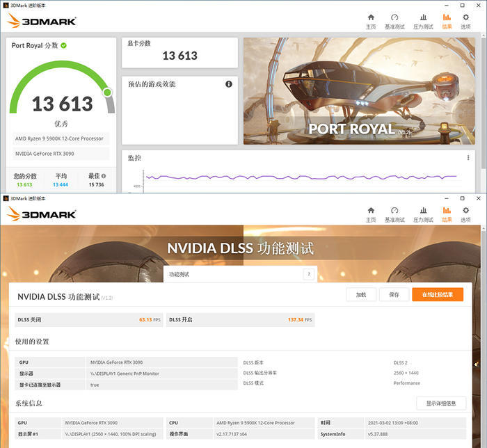
Task: Click average score 13 444
Action: click(x=61, y=185)
